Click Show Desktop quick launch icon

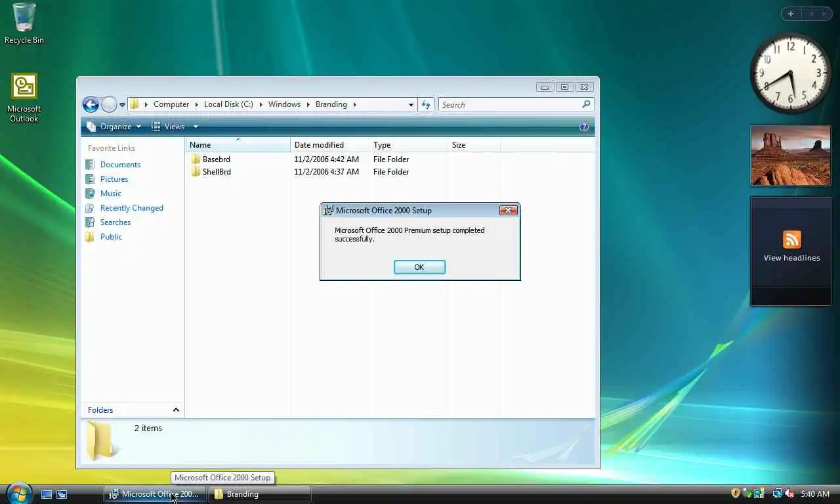click(x=47, y=494)
